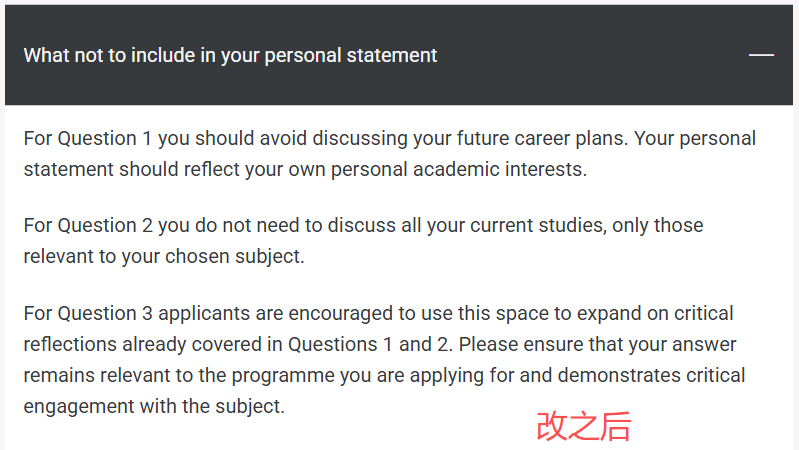799x450 pixels.
Task: Click the paragraph starting "For Question 3"
Action: tap(384, 360)
